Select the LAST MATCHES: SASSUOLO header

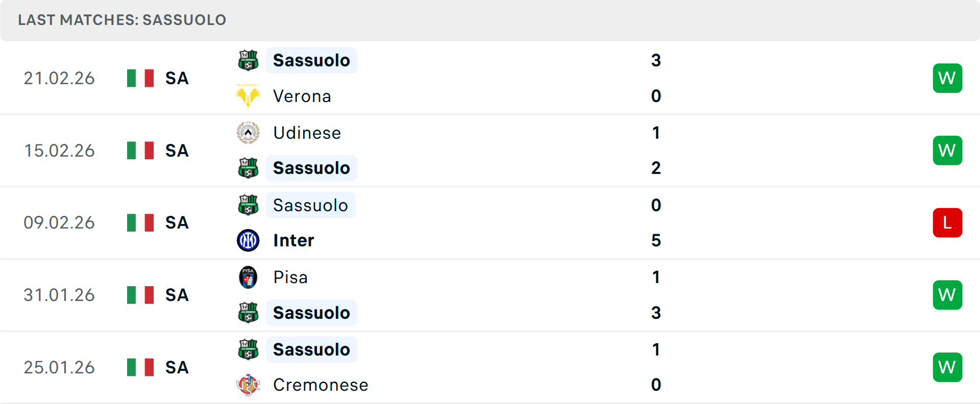click(121, 20)
